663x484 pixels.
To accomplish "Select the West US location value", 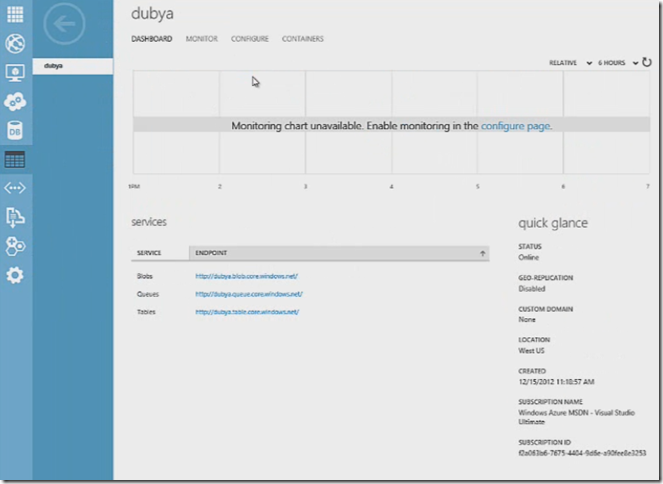I will [531, 350].
